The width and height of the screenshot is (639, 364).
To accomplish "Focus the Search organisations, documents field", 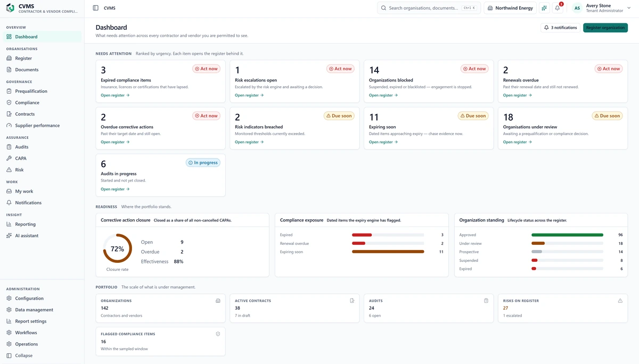I will pyautogui.click(x=429, y=8).
